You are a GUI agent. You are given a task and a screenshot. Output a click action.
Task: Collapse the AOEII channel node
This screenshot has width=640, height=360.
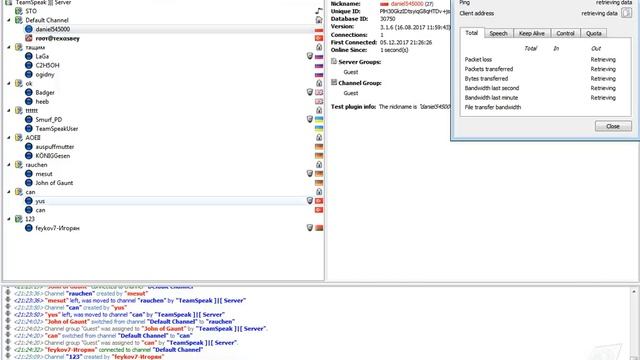(9, 138)
